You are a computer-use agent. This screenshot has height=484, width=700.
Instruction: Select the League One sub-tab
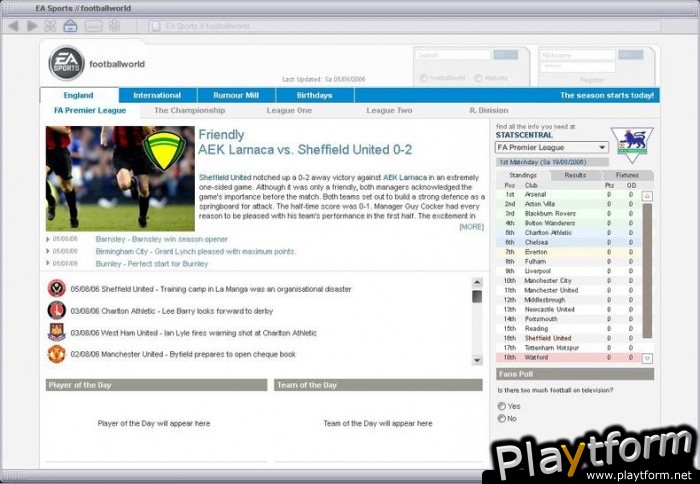coord(289,110)
